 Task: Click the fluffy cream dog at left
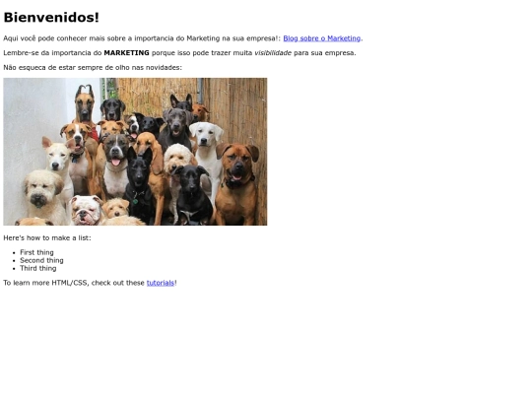[43, 195]
